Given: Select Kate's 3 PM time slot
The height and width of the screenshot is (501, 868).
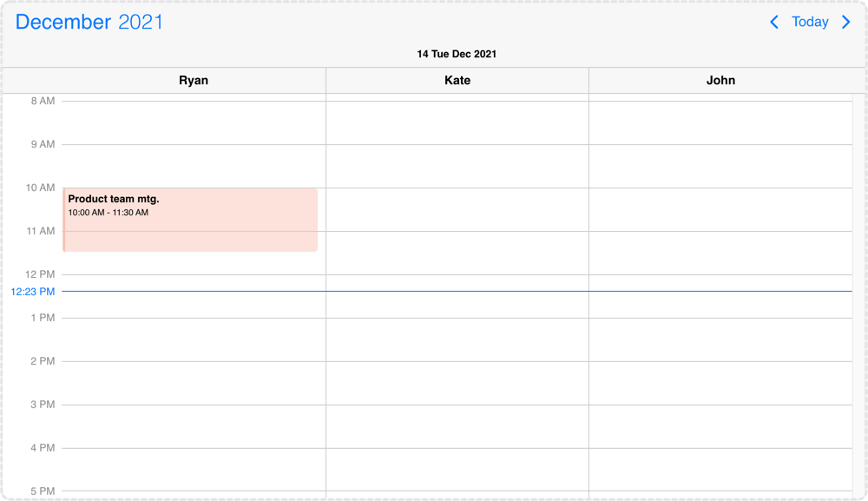Looking at the screenshot, I should click(x=457, y=426).
